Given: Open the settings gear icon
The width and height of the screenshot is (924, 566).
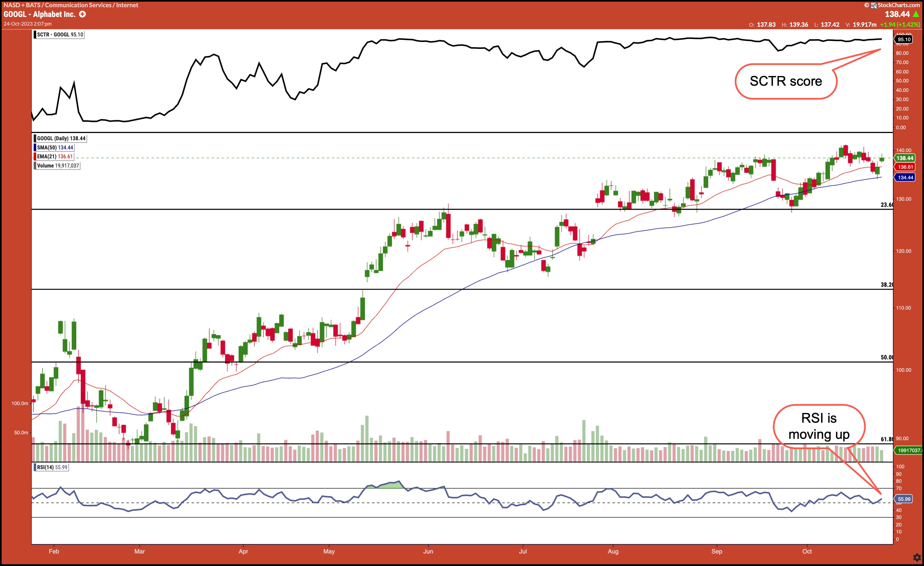Looking at the screenshot, I should click(x=917, y=557).
